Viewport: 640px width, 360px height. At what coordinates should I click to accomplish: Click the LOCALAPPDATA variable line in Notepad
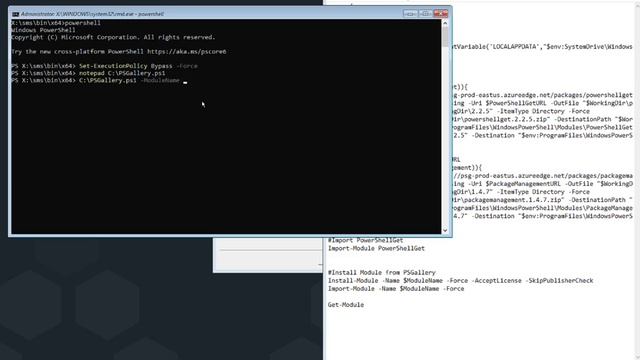[542, 47]
